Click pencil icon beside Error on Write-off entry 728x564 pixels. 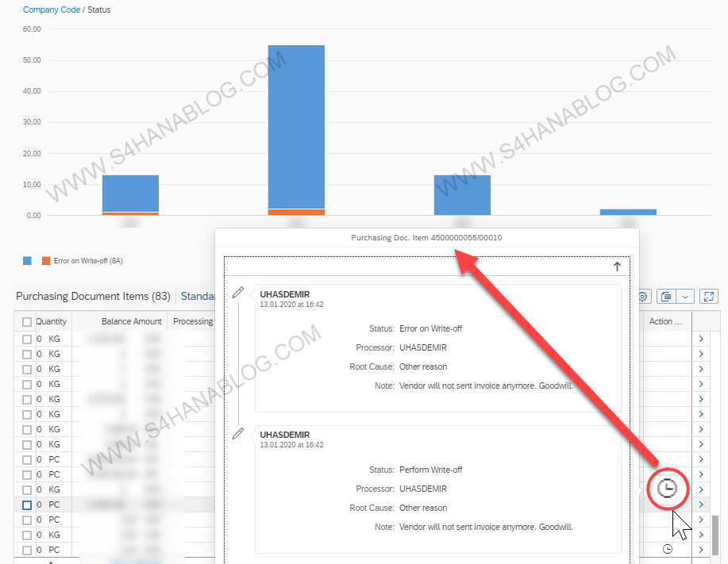(x=237, y=293)
